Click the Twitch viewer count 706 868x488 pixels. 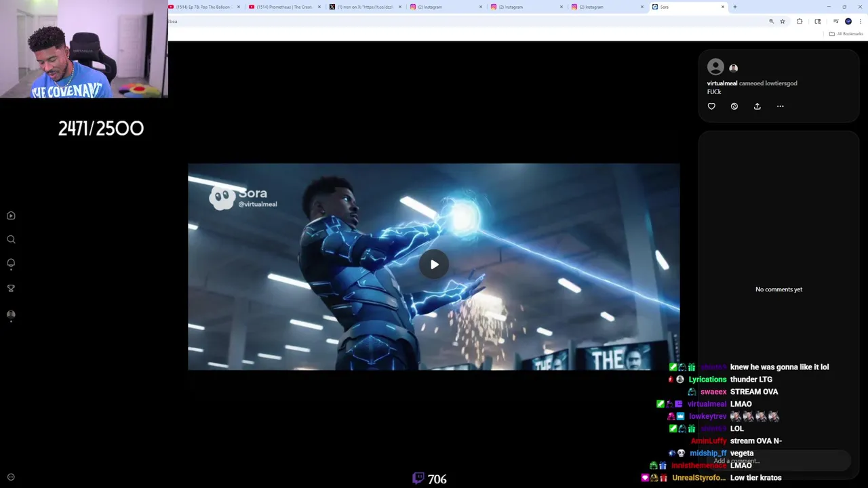coord(430,479)
